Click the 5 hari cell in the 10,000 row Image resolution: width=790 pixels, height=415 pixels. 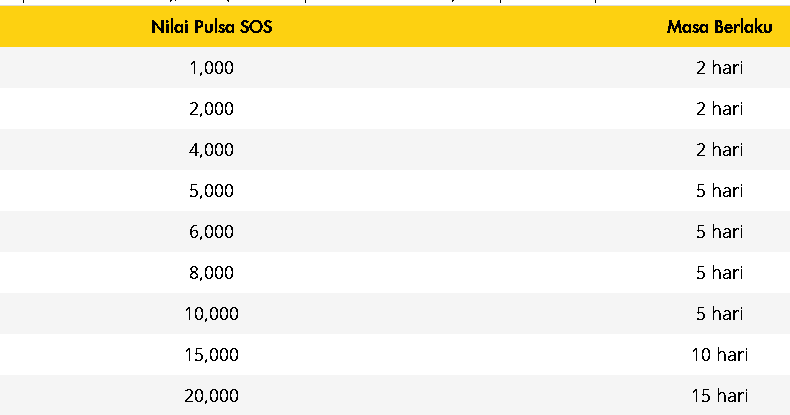tap(719, 314)
